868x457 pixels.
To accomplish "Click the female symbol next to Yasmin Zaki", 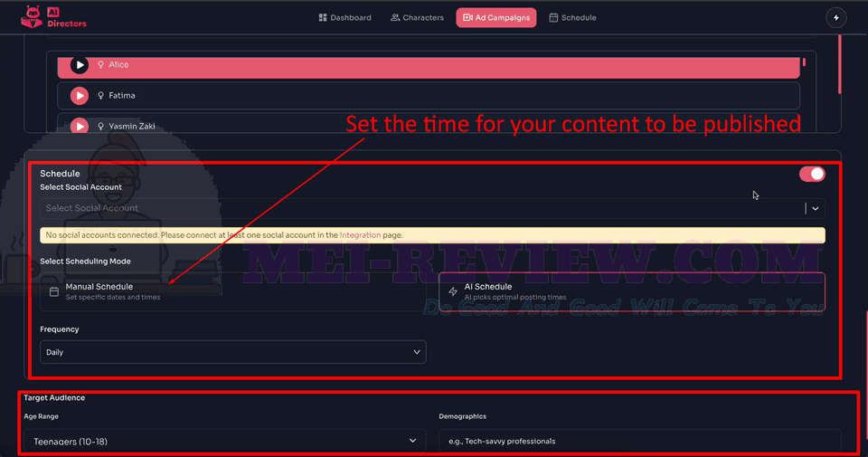I will pos(100,127).
